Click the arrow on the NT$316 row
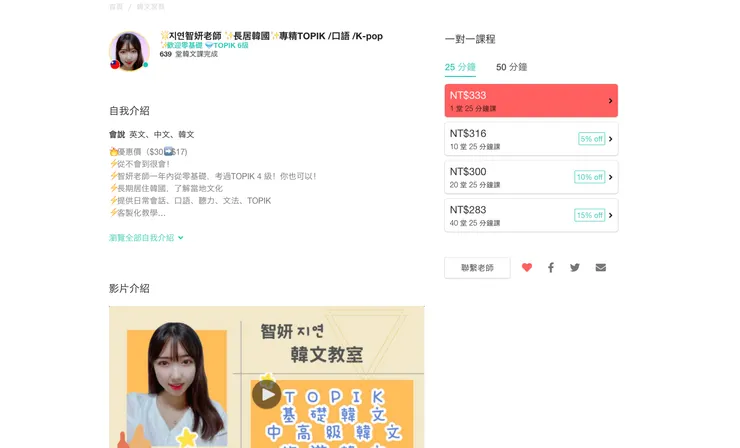This screenshot has height=448, width=740. point(610,139)
